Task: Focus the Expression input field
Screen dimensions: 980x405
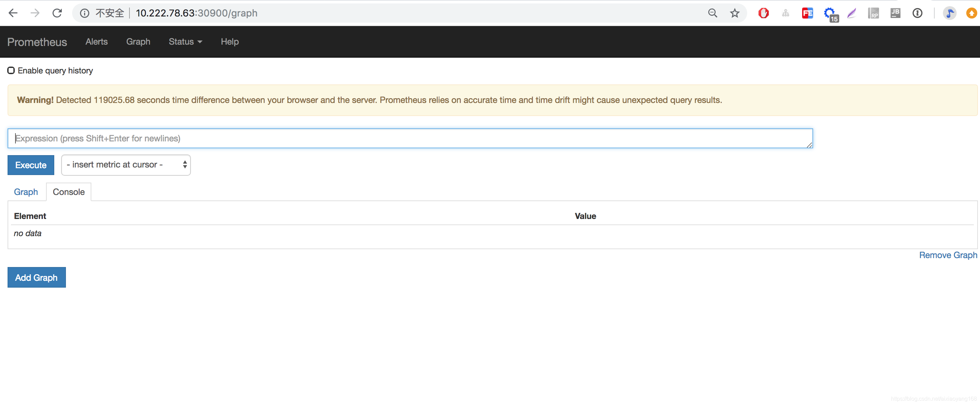Action: point(410,138)
